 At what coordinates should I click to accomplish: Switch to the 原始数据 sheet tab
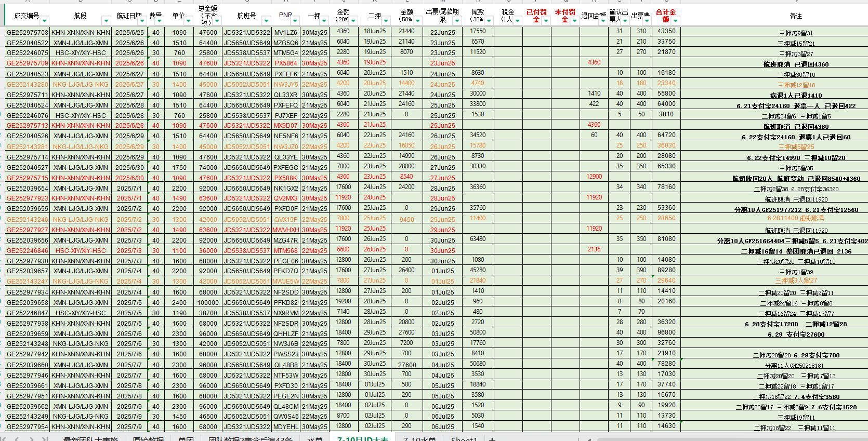148,439
